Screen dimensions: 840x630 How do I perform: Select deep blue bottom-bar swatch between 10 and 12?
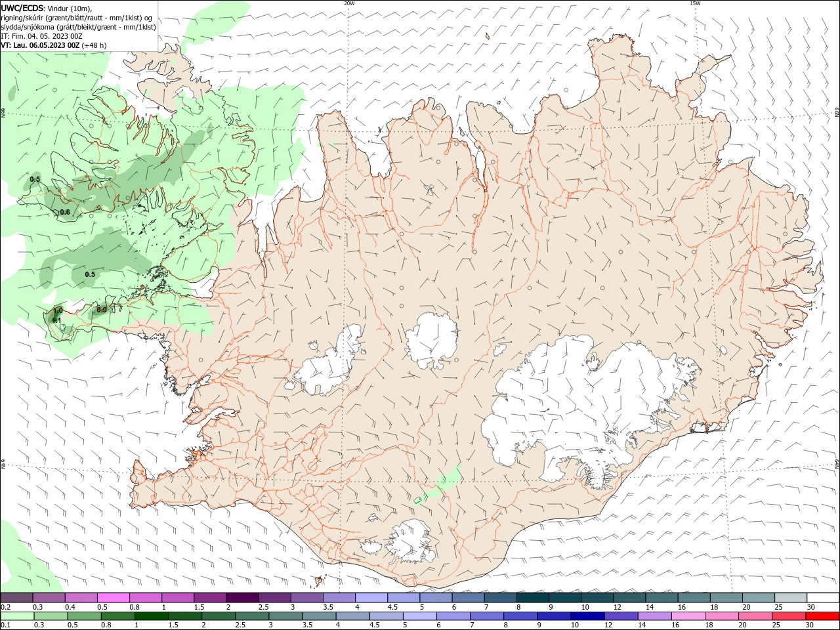point(588,616)
